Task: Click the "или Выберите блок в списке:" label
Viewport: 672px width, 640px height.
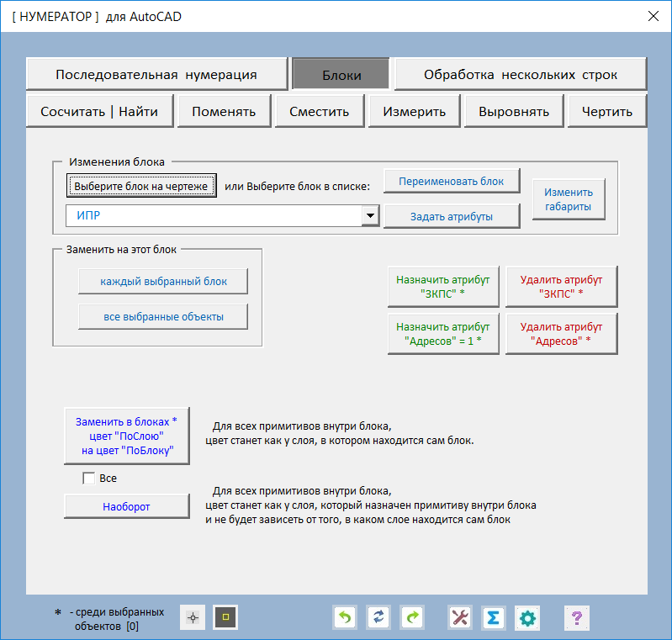Action: [297, 187]
